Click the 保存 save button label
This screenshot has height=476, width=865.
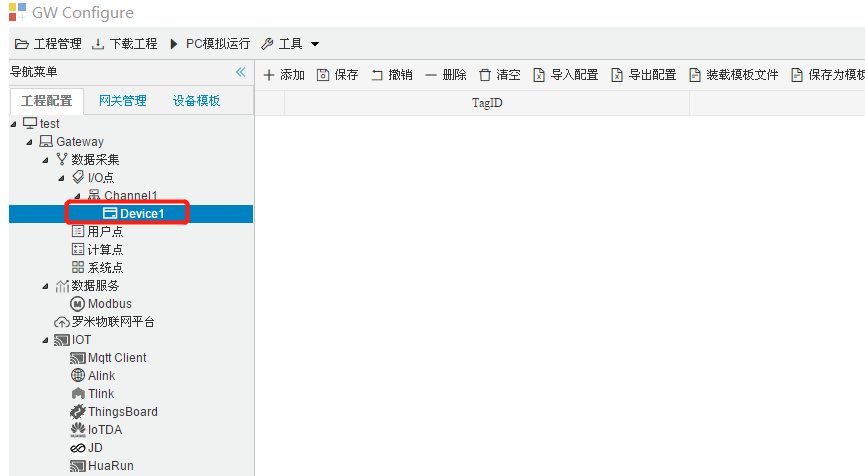click(x=346, y=75)
